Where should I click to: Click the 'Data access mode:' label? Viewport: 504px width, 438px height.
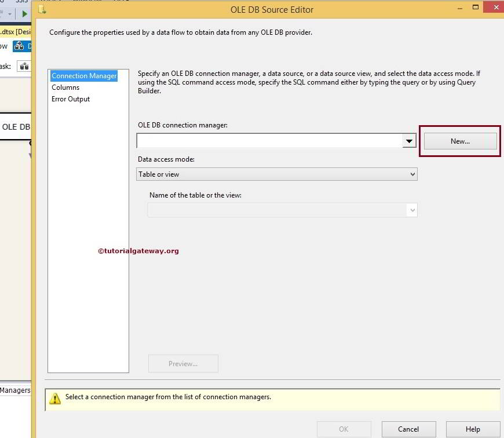166,159
